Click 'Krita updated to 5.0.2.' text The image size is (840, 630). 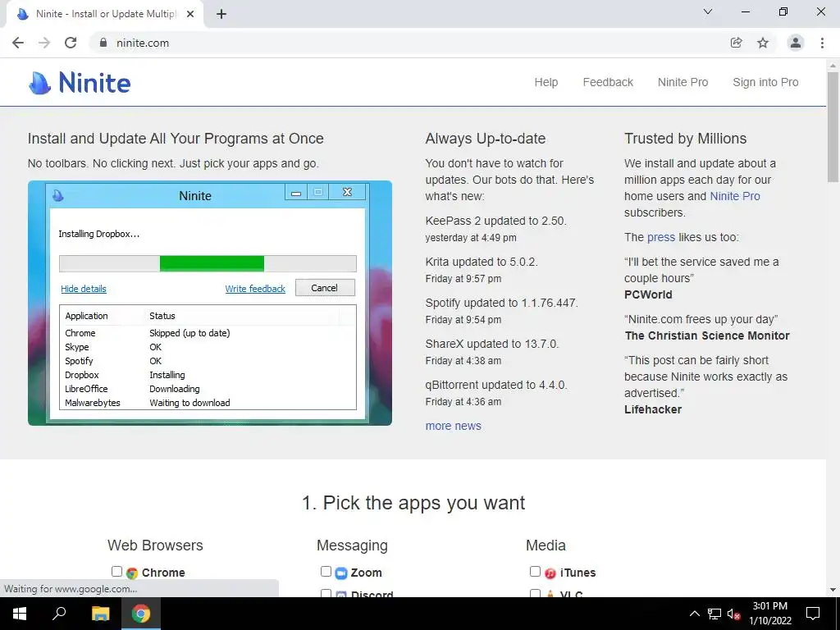point(481,262)
